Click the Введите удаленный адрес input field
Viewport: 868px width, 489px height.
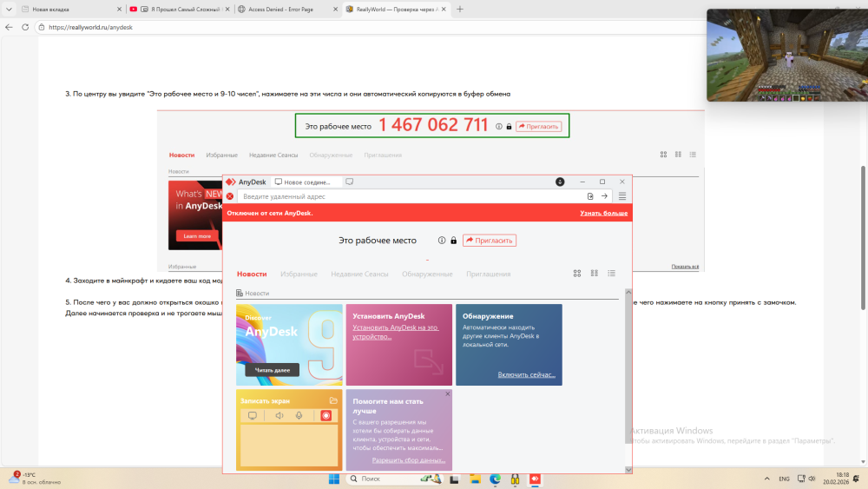click(x=412, y=196)
